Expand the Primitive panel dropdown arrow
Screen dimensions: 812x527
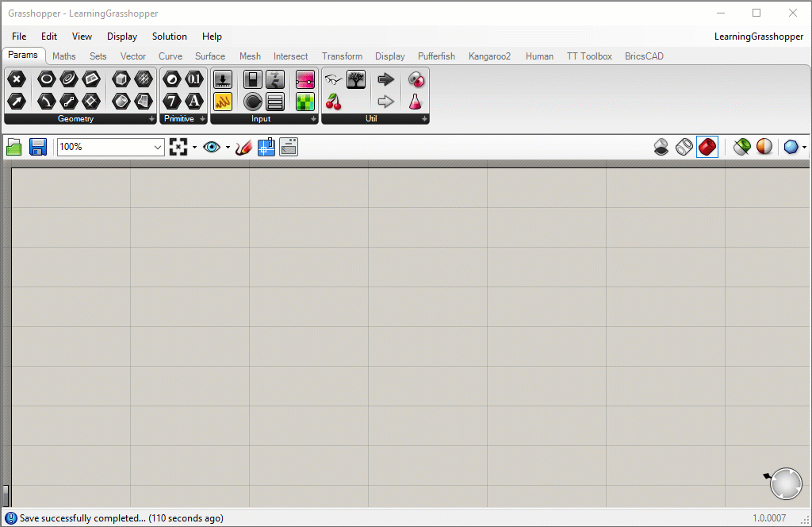(203, 119)
